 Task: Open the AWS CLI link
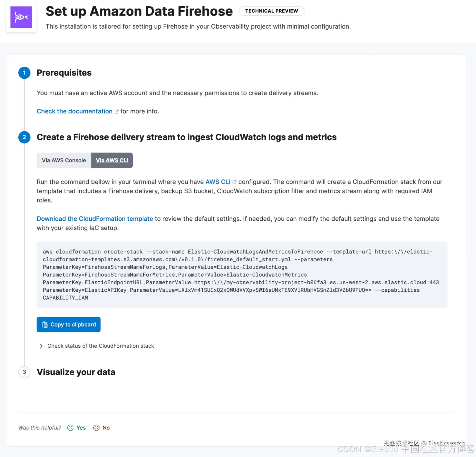[218, 182]
